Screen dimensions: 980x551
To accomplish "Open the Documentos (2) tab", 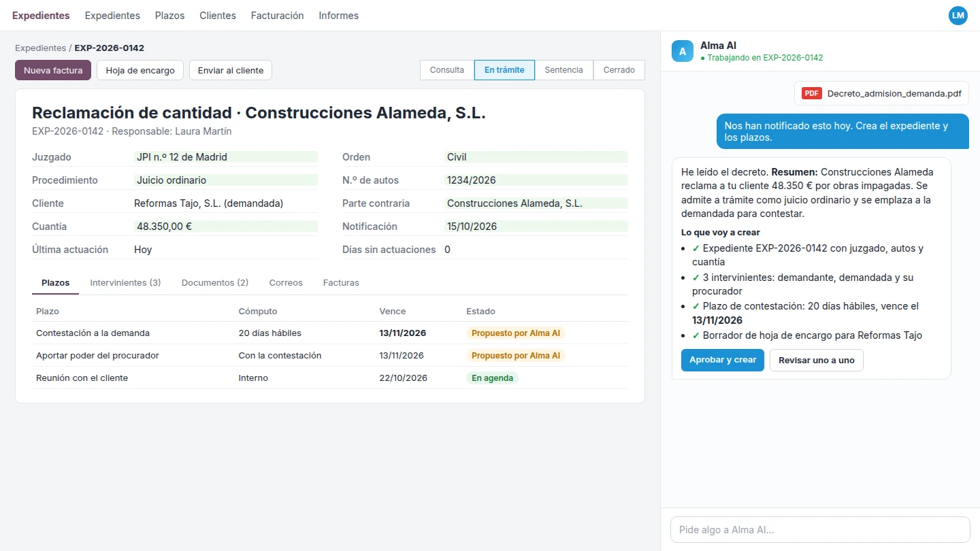I will click(215, 282).
